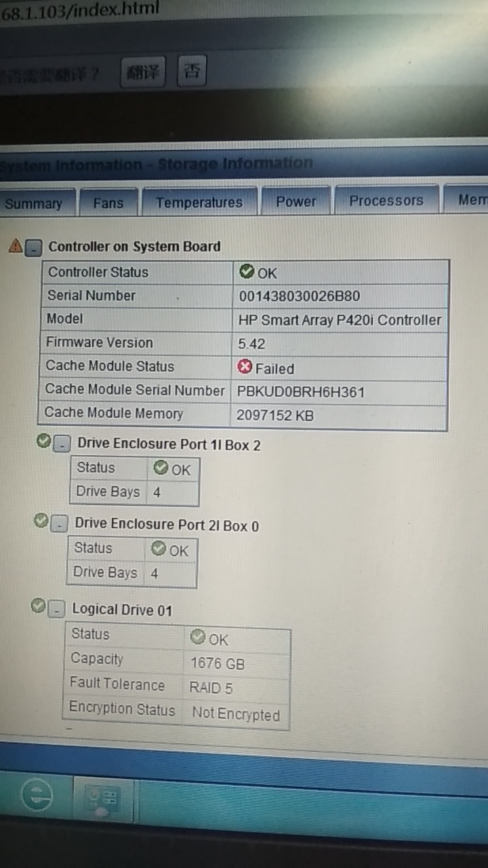Select HP Smart Array P420i Controller text
Viewport: 488px width, 868px height.
click(340, 320)
